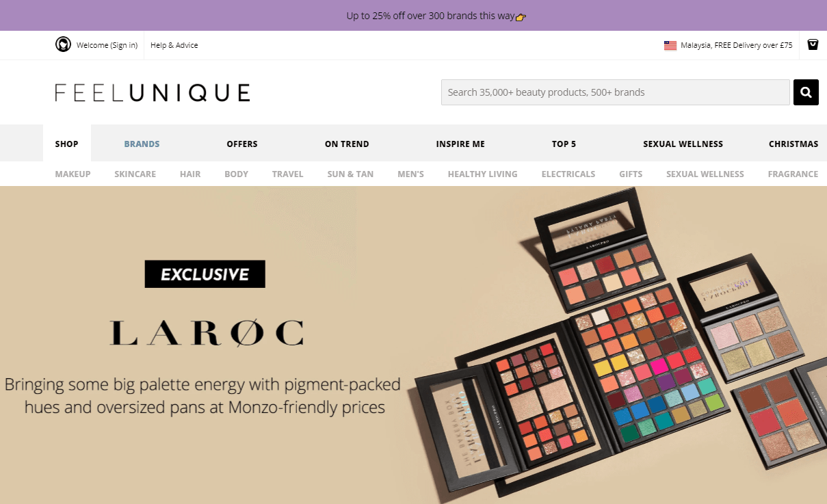
Task: Expand the Skincare category
Action: 135,174
